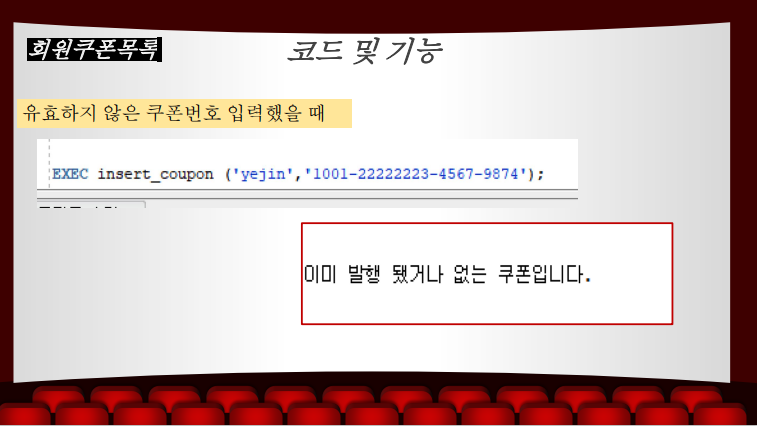Click the dark curtain above the screen
The image size is (757, 426).
tap(378, 12)
